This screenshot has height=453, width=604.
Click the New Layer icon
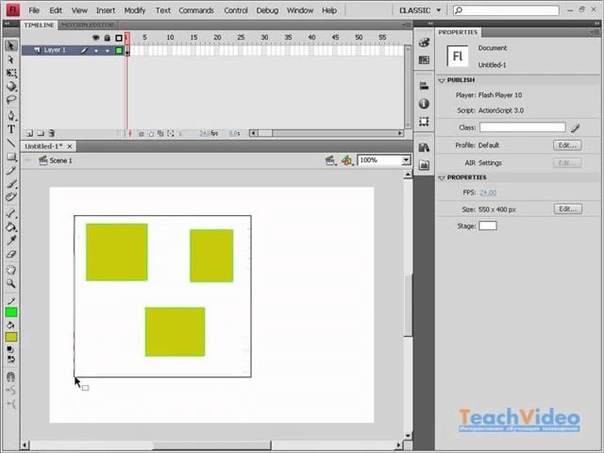coord(28,132)
